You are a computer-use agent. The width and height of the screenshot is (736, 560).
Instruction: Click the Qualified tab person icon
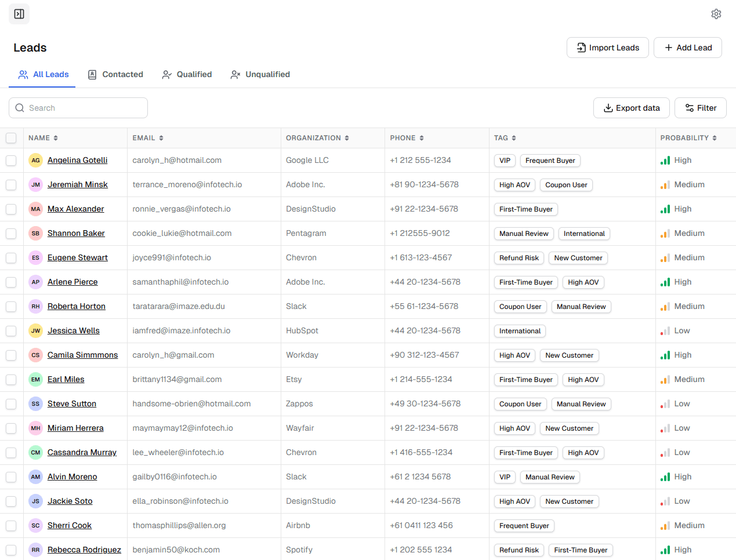(x=167, y=75)
